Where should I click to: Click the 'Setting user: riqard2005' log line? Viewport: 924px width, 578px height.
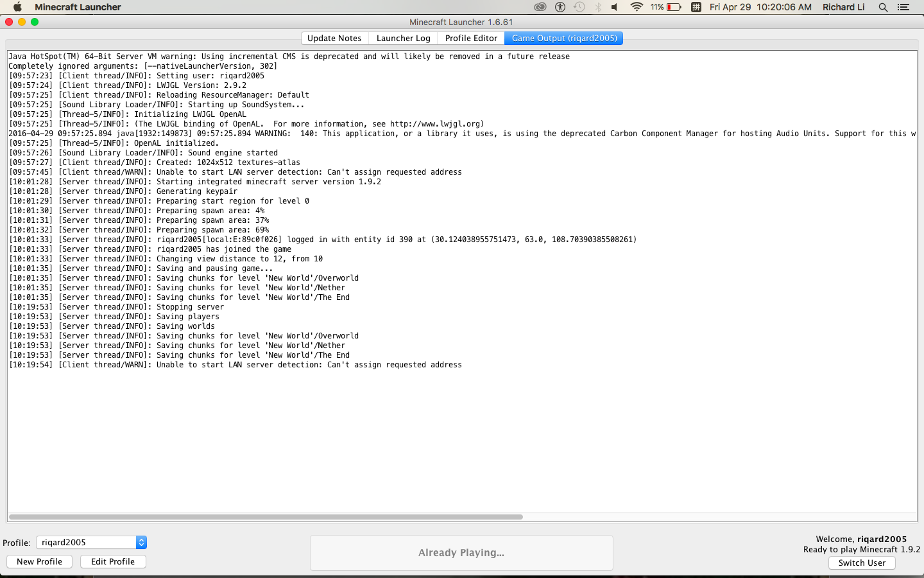point(137,76)
